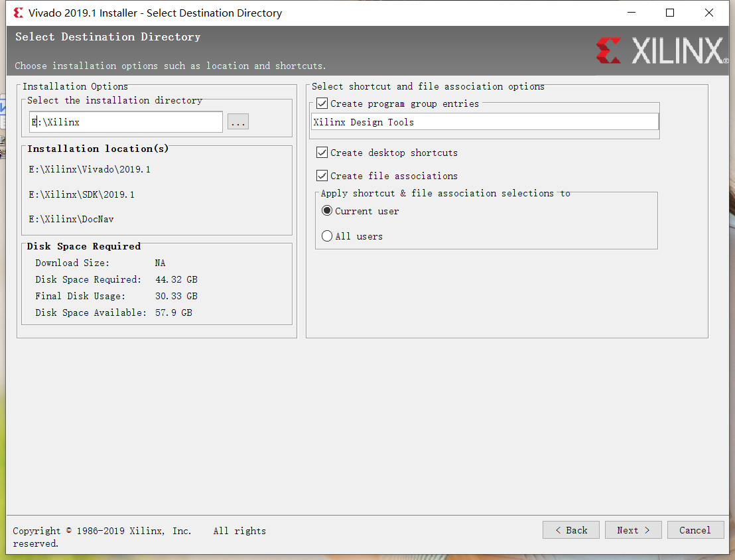
Task: Select the Current user radio option
Action: click(327, 211)
